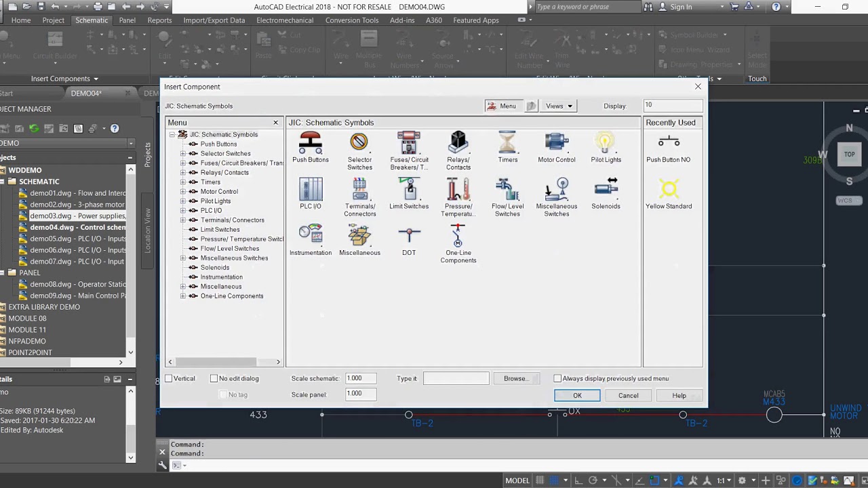Pick recently used Yellow Standard light
This screenshot has width=868, height=488.
click(x=669, y=194)
